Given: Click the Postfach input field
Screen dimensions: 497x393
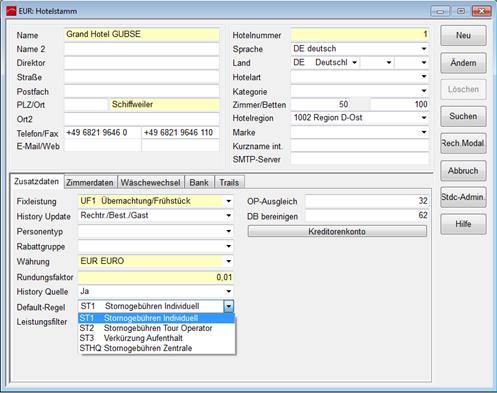Looking at the screenshot, I should pyautogui.click(x=142, y=91).
